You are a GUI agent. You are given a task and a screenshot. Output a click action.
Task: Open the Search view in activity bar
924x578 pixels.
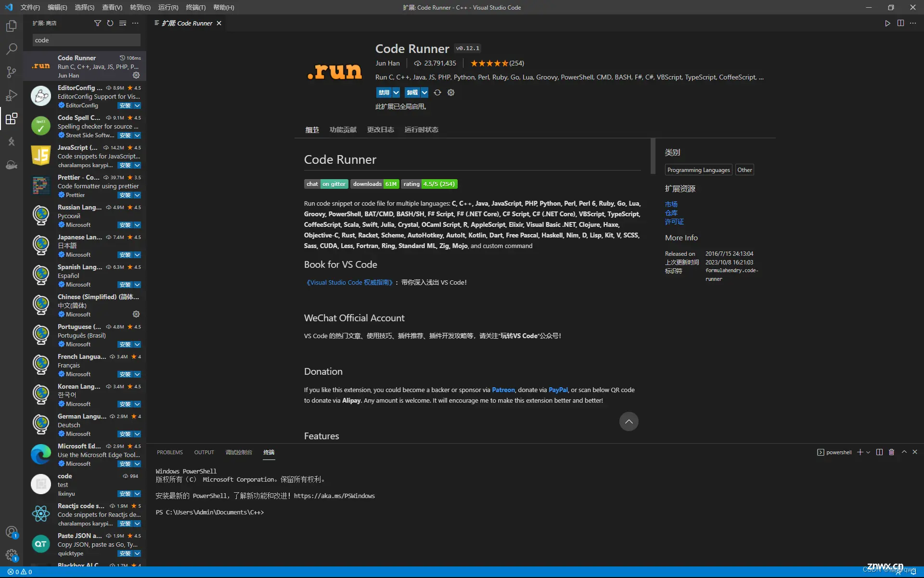[12, 49]
